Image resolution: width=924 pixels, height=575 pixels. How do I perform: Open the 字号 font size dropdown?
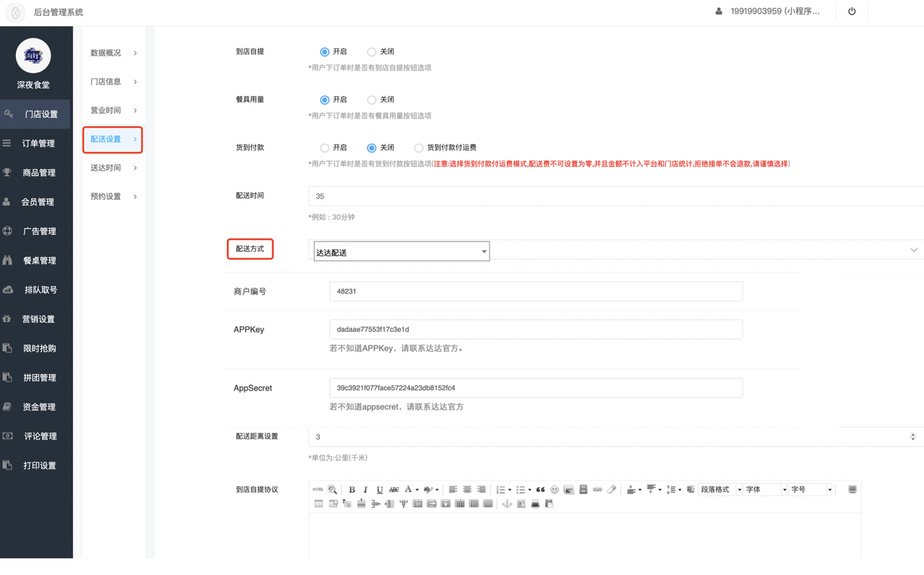(x=811, y=489)
